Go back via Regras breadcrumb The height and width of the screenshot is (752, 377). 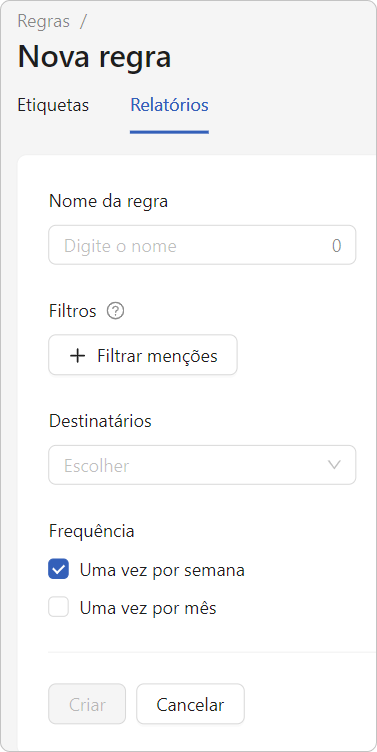[x=44, y=22]
